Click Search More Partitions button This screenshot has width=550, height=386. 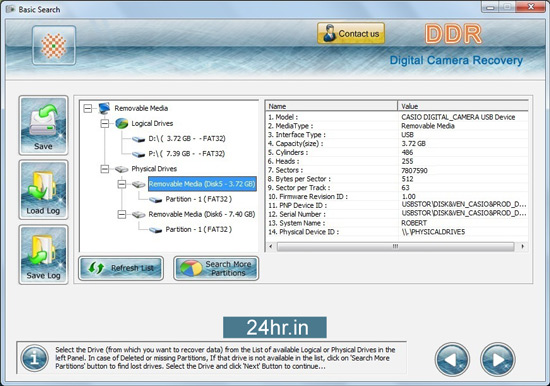[x=216, y=268]
